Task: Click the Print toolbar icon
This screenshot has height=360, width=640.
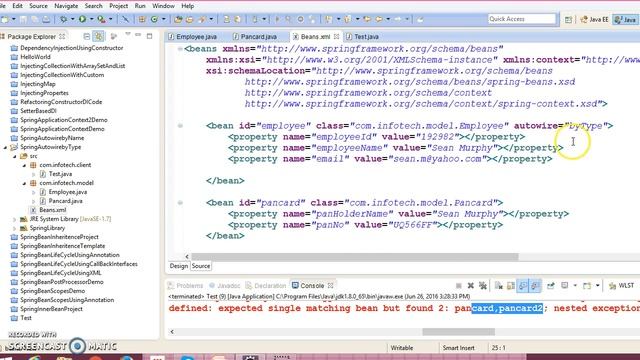Action: point(46,19)
